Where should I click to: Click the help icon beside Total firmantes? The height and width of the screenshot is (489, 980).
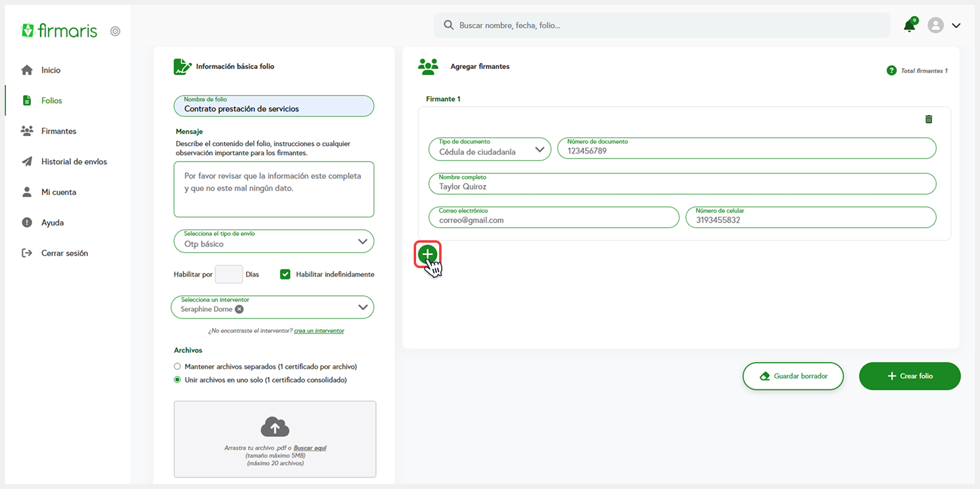(891, 71)
